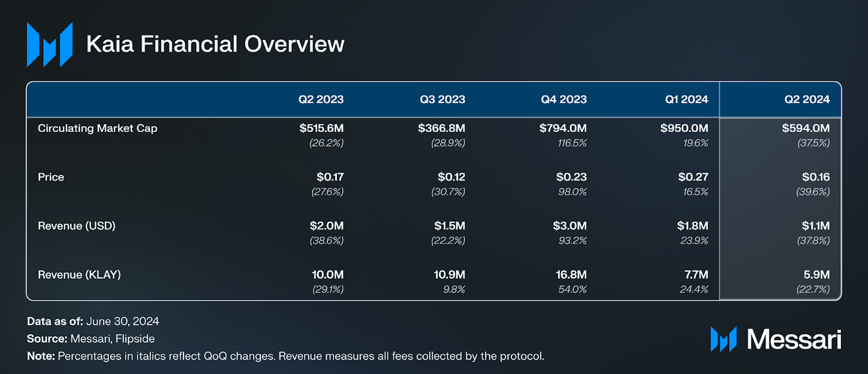Screen dimensions: 868x374
Task: Click the "116.5%" QoQ change
Action: pyautogui.click(x=572, y=143)
